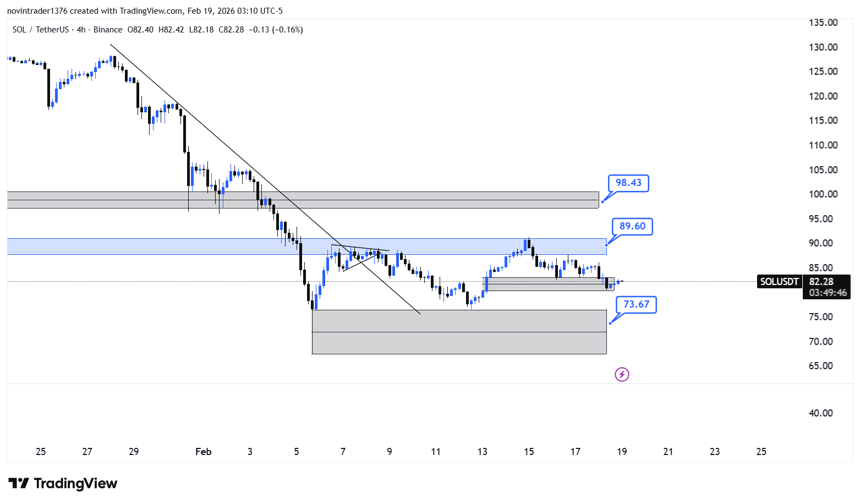860x504 pixels.
Task: Click the Feb label on time axis
Action: point(204,452)
